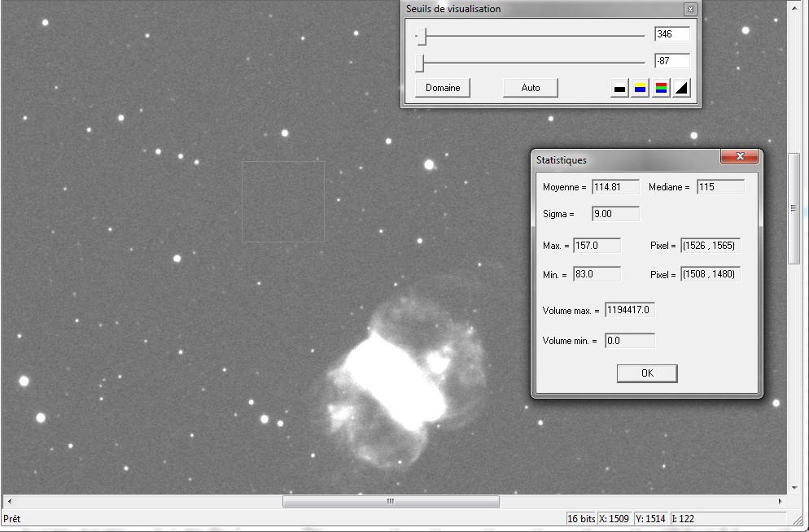Click the window resize grip in status bar corner
809x532 pixels.
point(797,520)
